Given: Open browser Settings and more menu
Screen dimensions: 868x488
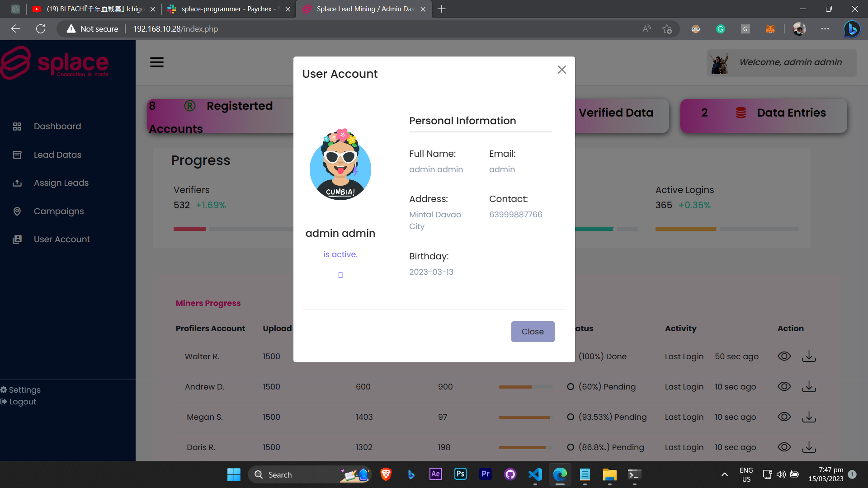Looking at the screenshot, I should [x=825, y=29].
